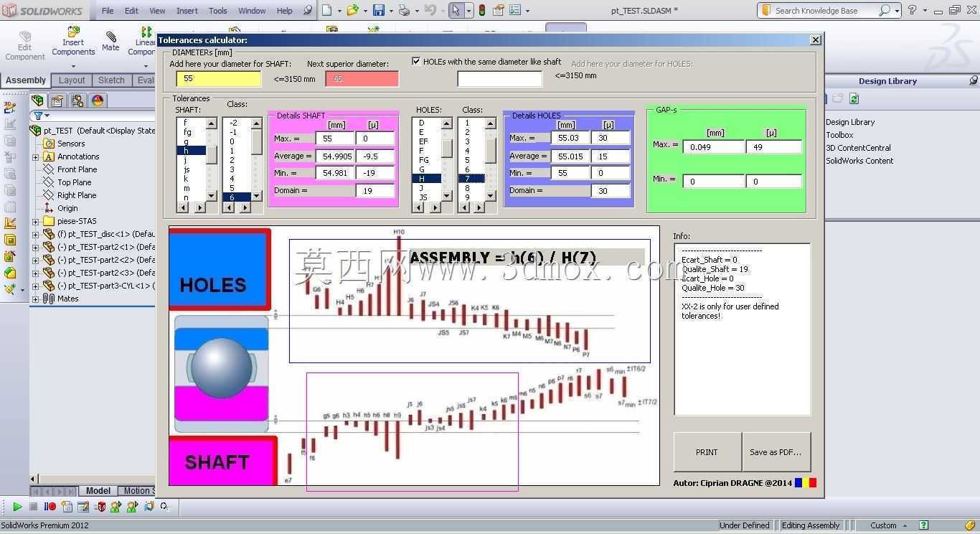
Task: Open the ConfigurationManager tab icon
Action: 77,100
